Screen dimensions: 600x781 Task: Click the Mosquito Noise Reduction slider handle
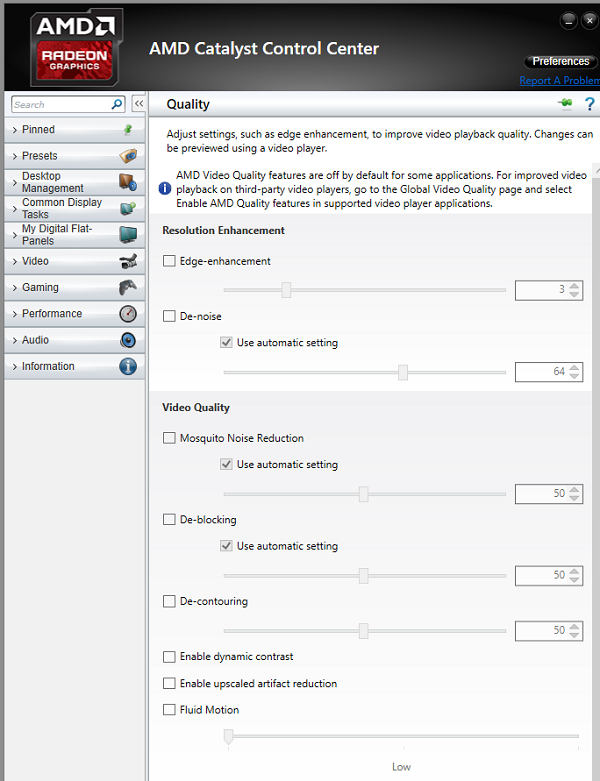tap(363, 494)
